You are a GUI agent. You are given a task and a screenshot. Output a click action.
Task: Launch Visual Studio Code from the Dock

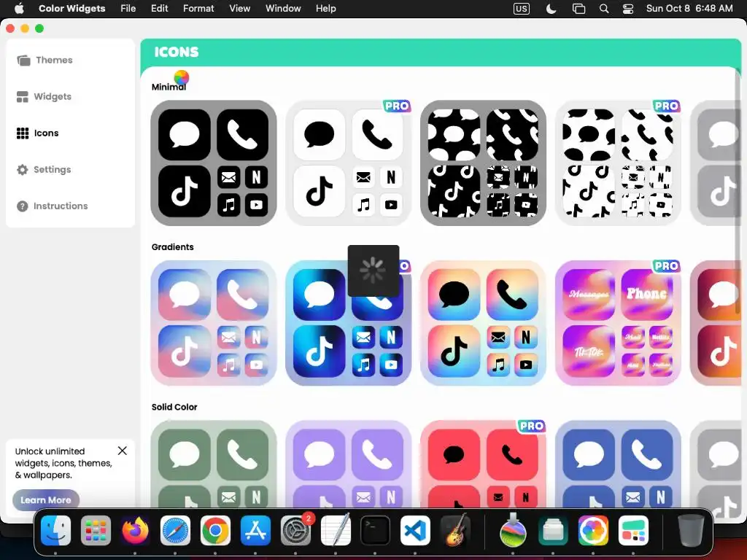click(415, 531)
